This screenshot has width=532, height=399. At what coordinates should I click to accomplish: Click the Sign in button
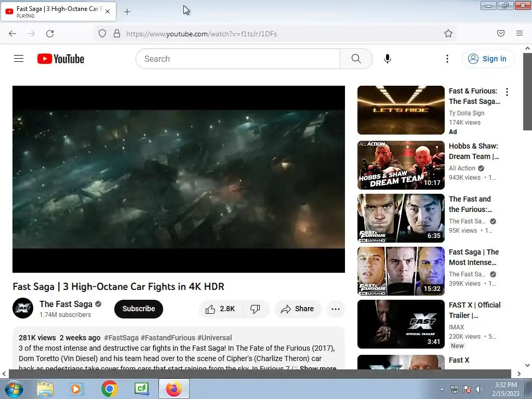click(x=488, y=59)
